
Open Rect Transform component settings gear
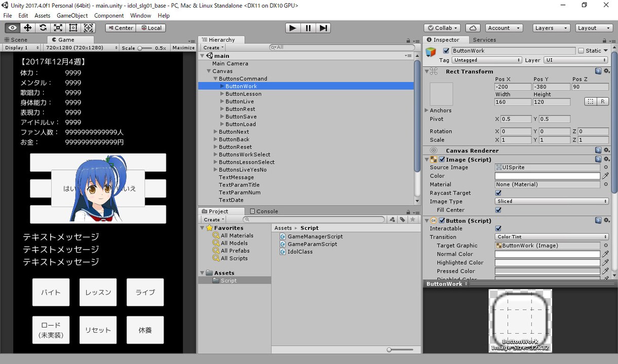(606, 71)
